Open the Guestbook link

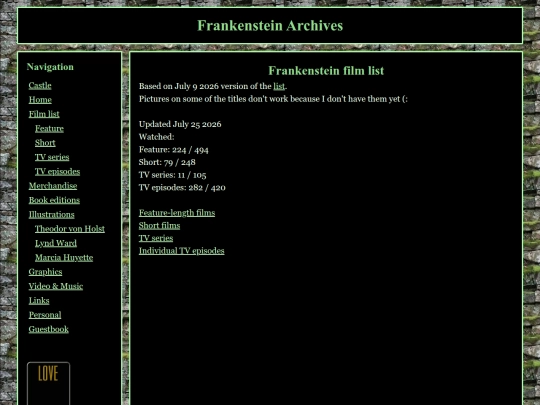click(x=49, y=329)
